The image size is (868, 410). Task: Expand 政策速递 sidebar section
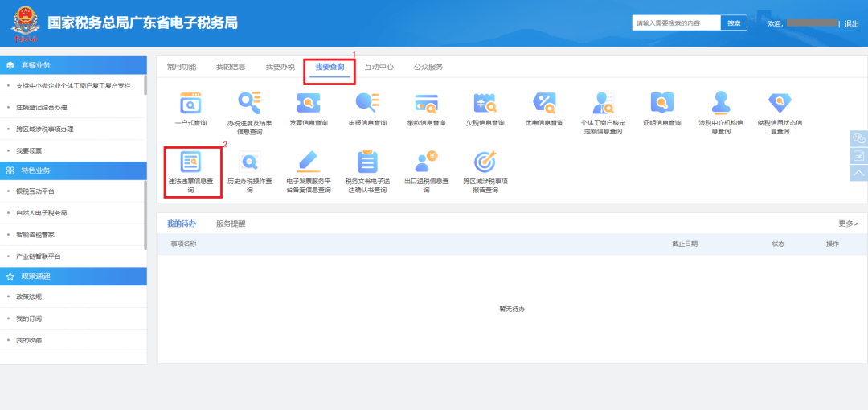[x=74, y=276]
